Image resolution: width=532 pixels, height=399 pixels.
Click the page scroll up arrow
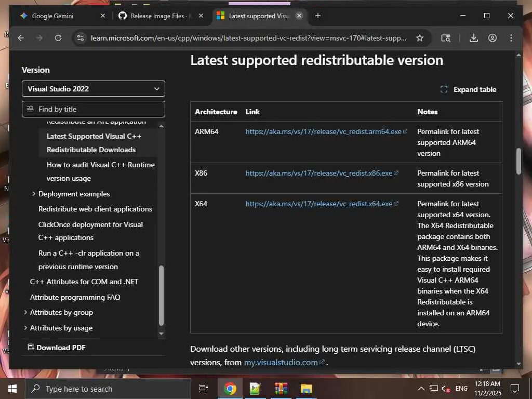(518, 55)
